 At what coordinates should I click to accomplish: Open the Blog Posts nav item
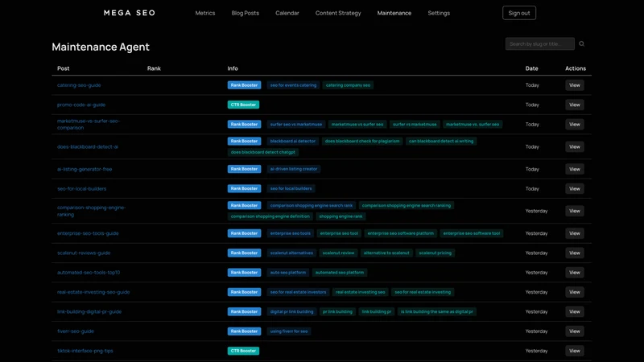click(246, 13)
